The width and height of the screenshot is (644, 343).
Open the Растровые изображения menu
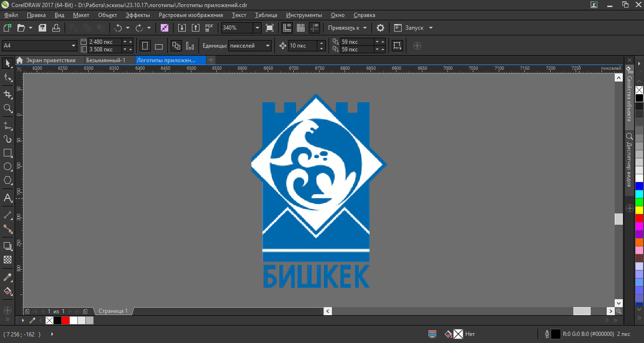tap(191, 15)
